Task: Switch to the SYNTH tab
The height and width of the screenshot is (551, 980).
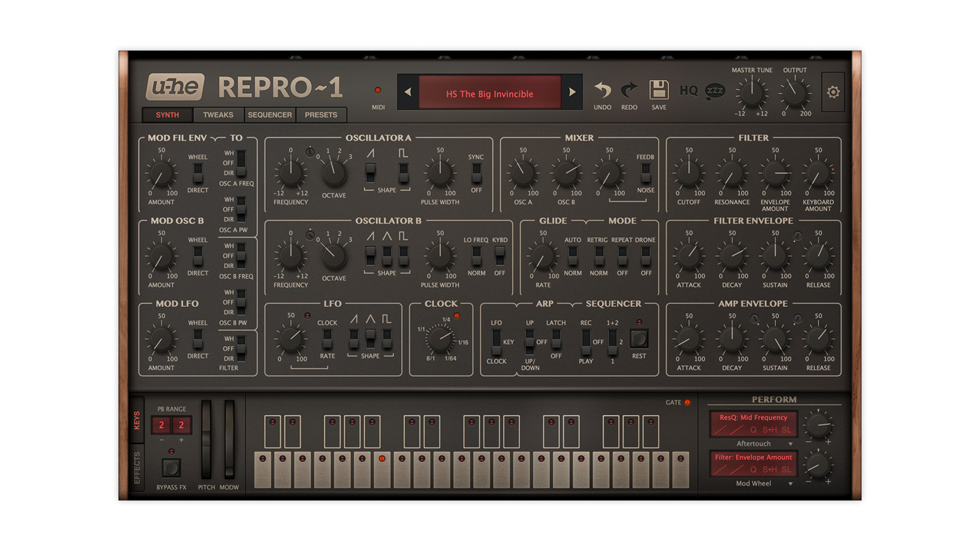Action: pos(167,115)
